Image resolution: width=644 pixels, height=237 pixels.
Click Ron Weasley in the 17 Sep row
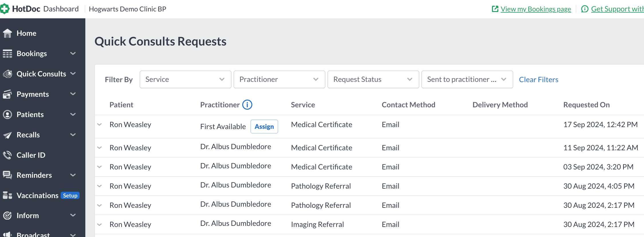click(130, 125)
